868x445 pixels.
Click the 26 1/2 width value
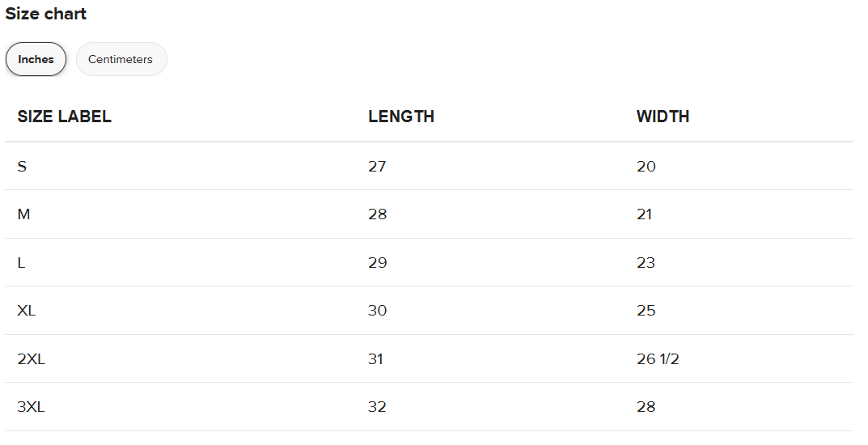[x=658, y=359]
